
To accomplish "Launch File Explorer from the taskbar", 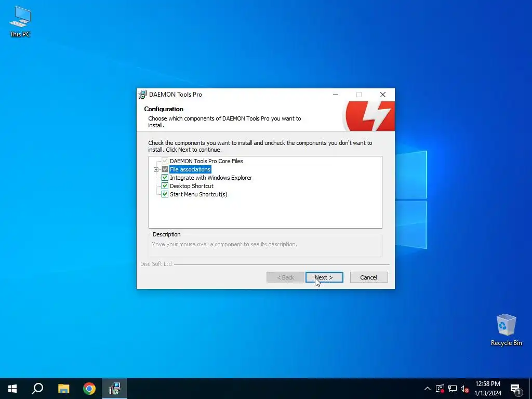I will click(x=63, y=389).
